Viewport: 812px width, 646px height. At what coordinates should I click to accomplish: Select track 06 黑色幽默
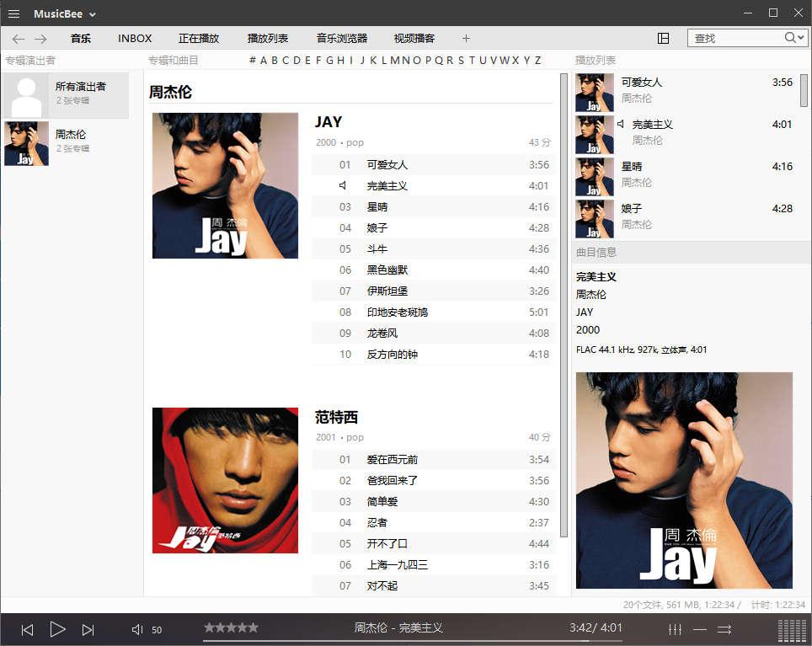434,270
